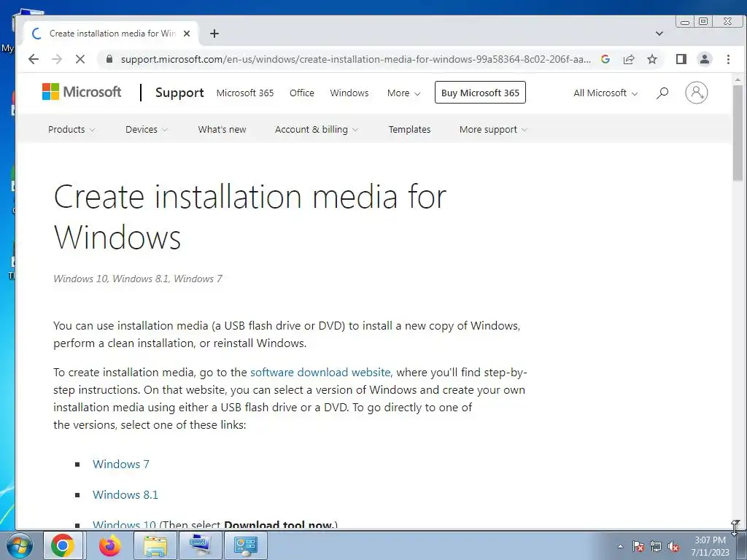Open the Control Panel taskbar icon
The image size is (747, 560).
[x=246, y=545]
